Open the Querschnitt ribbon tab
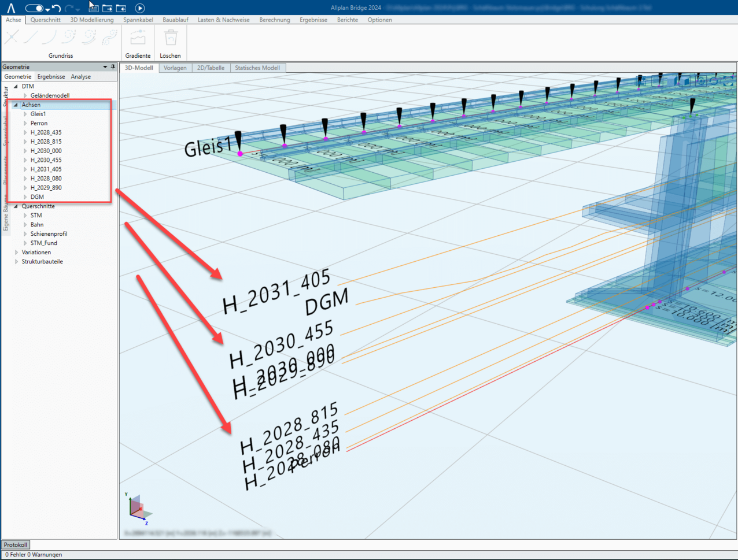The height and width of the screenshot is (560, 738). (x=45, y=20)
